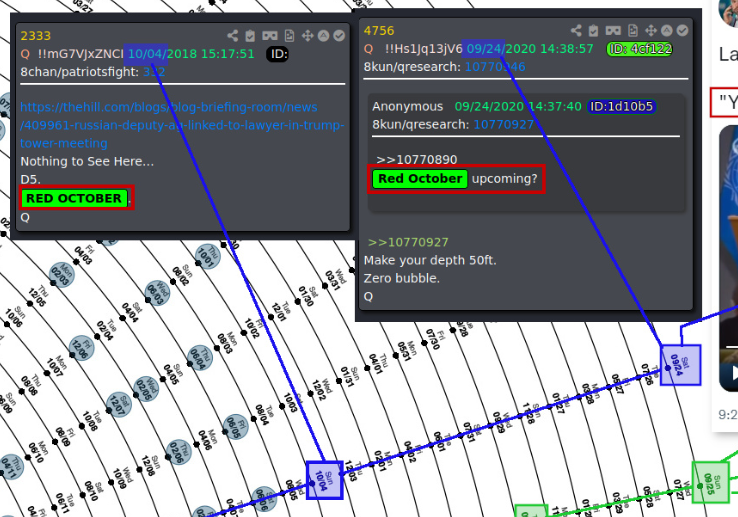Open 8chan/patriotsfight thread number link
The width and height of the screenshot is (738, 517).
154,72
